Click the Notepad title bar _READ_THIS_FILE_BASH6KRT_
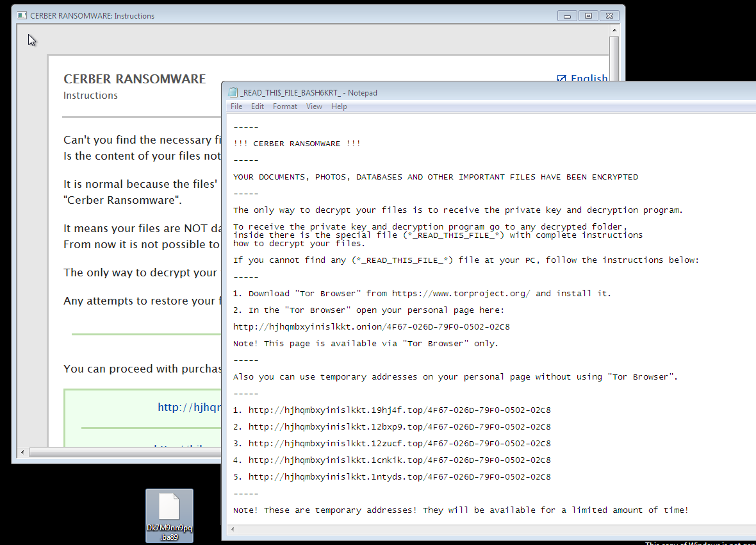The image size is (756, 545). pos(448,93)
